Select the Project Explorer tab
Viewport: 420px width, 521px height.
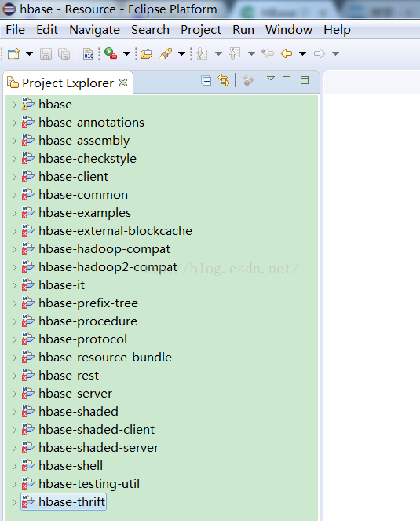pos(68,83)
